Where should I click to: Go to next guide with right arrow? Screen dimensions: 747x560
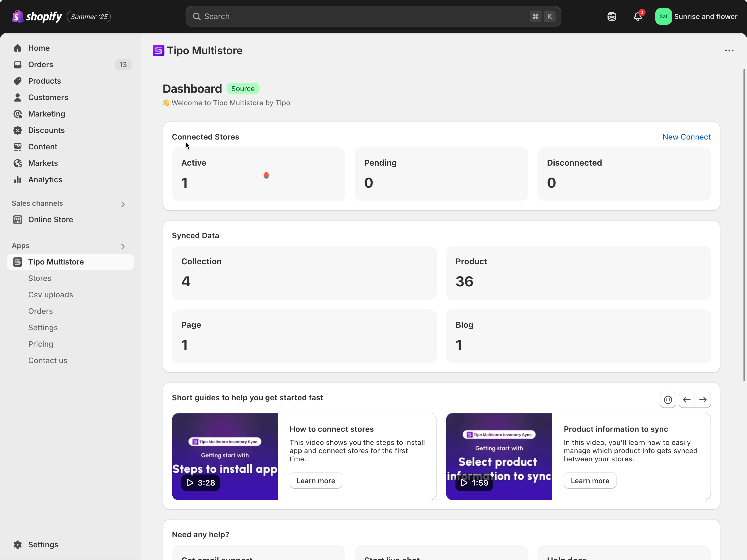(703, 400)
